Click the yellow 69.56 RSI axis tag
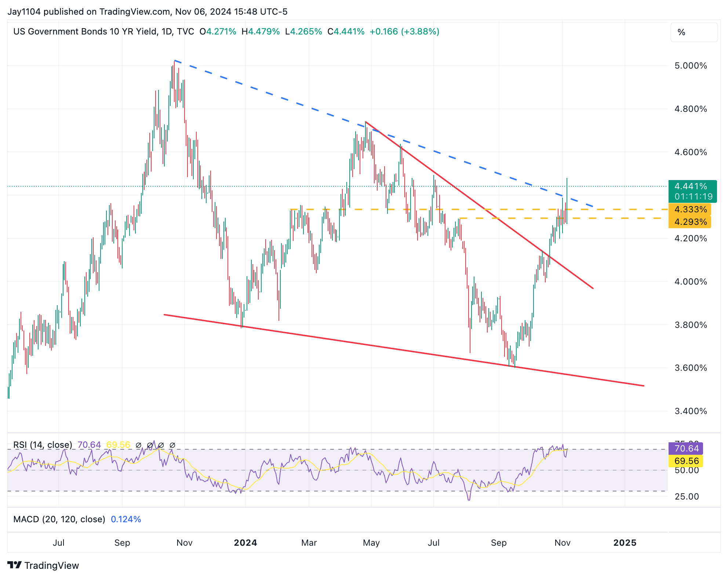Image resolution: width=728 pixels, height=578 pixels. [685, 461]
